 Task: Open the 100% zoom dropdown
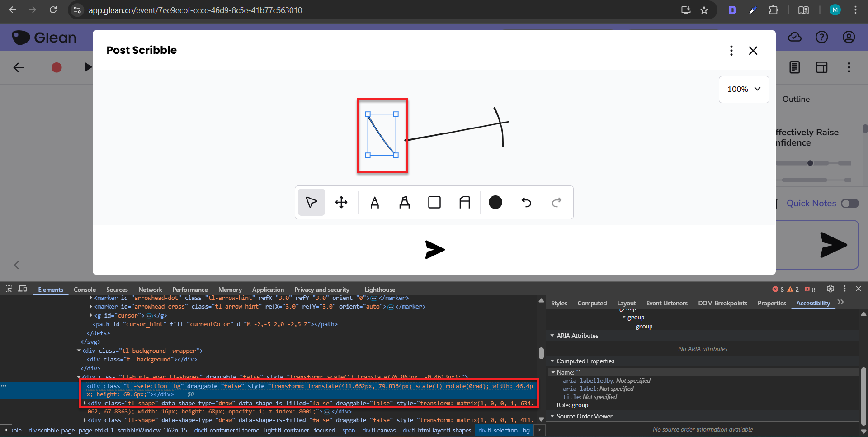744,89
